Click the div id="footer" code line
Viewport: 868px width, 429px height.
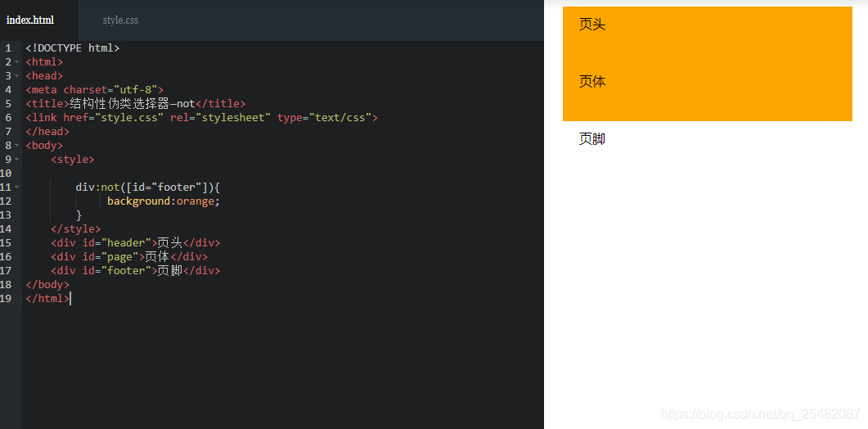click(x=136, y=270)
